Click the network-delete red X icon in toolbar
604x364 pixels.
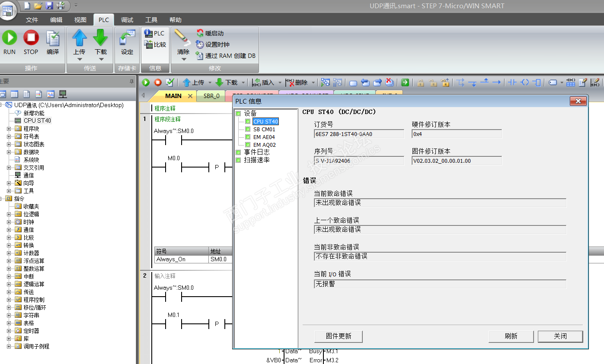coord(390,82)
